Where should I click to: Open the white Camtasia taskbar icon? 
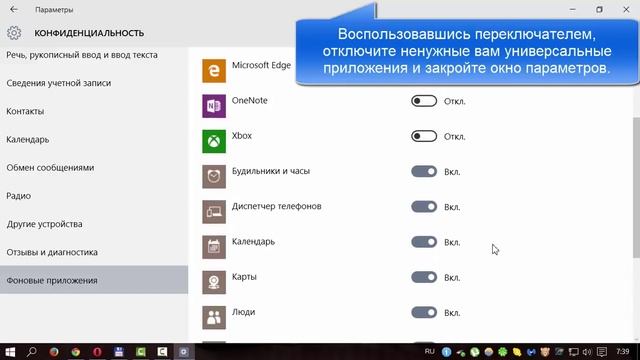(x=162, y=351)
